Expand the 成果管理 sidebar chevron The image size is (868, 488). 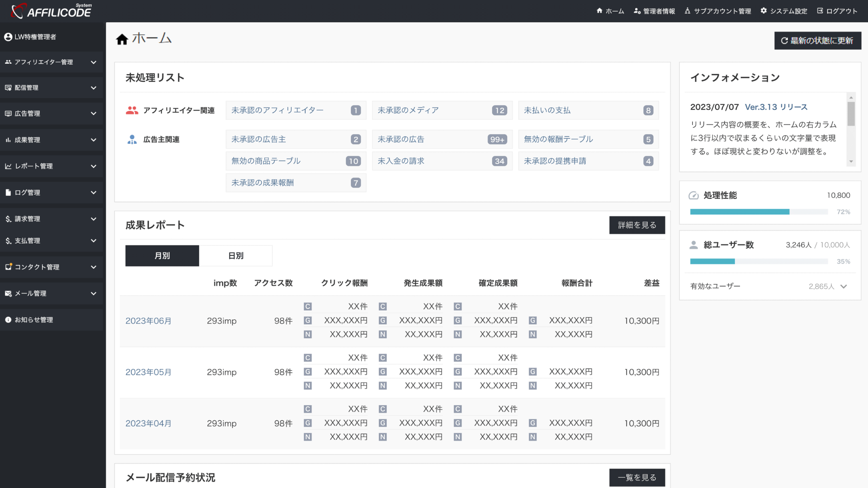click(x=94, y=140)
